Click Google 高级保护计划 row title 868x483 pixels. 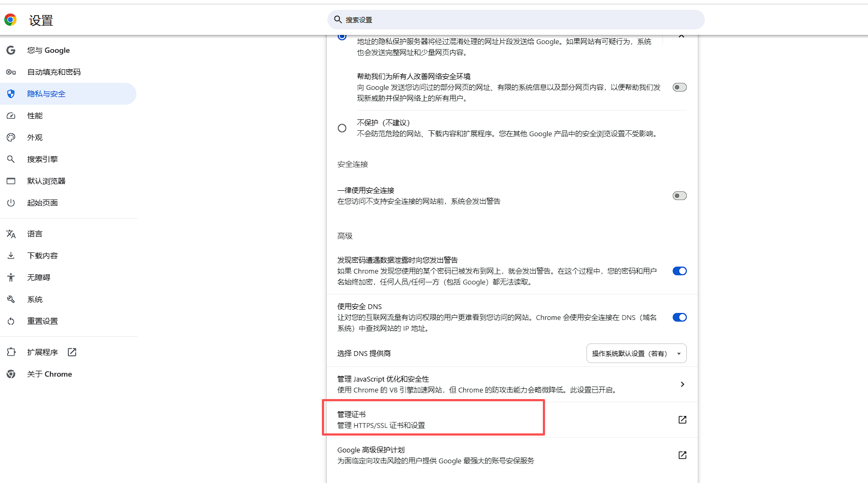point(371,450)
